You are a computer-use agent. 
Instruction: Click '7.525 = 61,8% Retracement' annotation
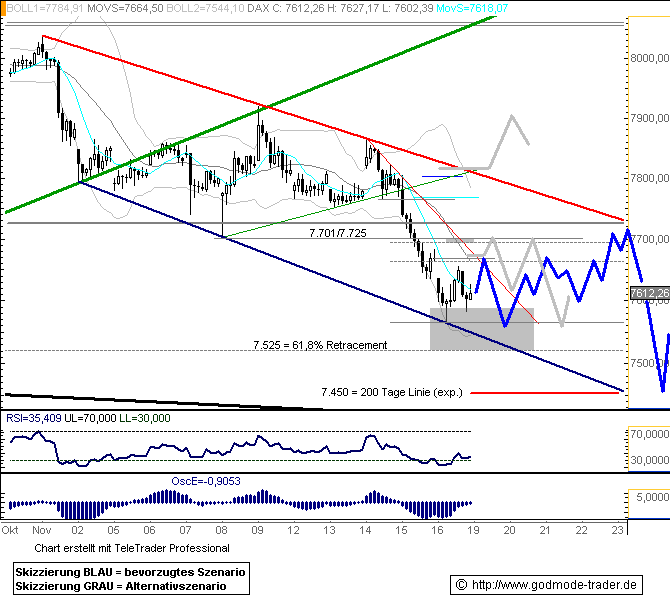tap(320, 345)
